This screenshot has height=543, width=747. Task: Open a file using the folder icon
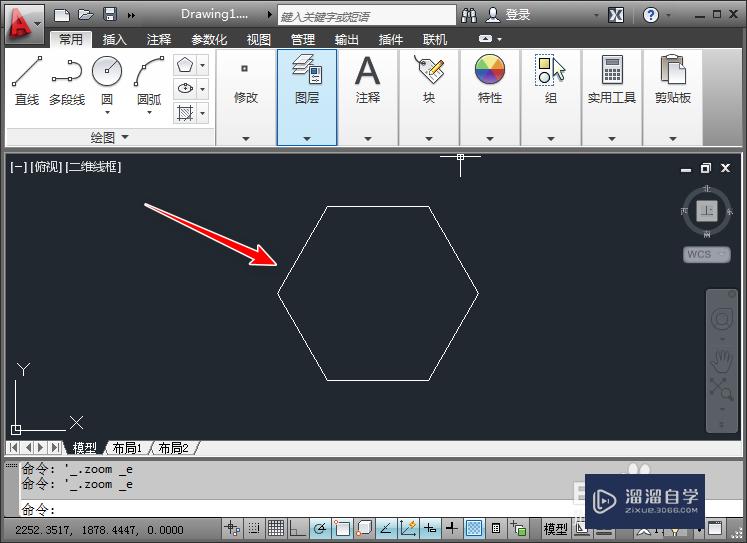(86, 15)
